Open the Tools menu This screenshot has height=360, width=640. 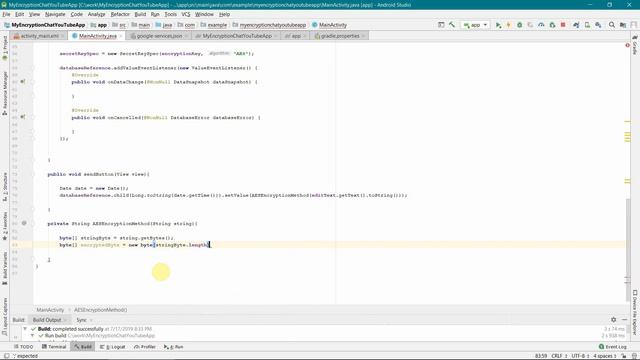click(x=171, y=14)
